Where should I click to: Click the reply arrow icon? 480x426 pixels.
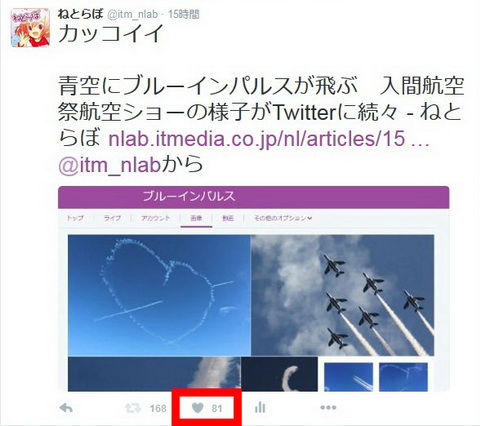66,408
